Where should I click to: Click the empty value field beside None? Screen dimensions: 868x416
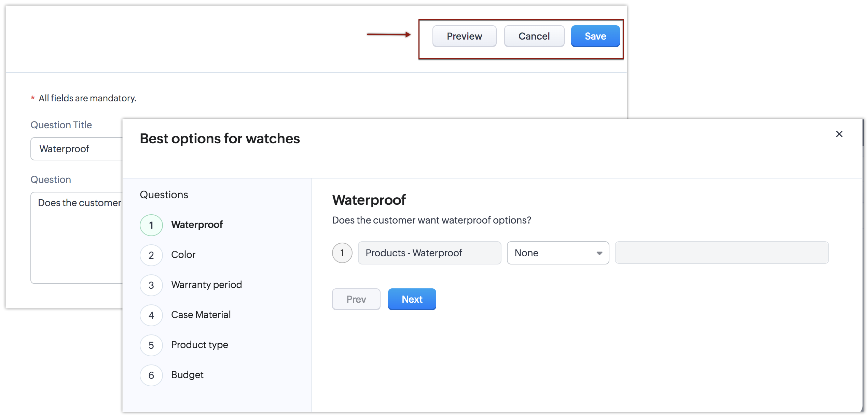pyautogui.click(x=721, y=253)
